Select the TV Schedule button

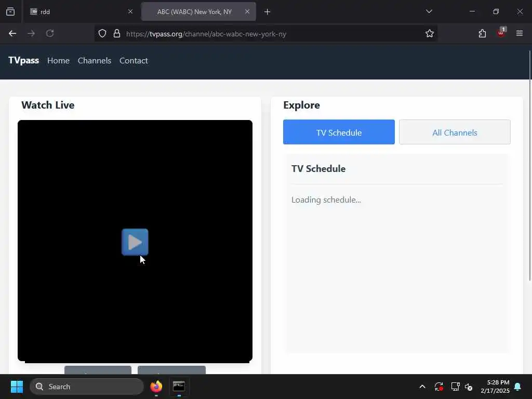[339, 132]
